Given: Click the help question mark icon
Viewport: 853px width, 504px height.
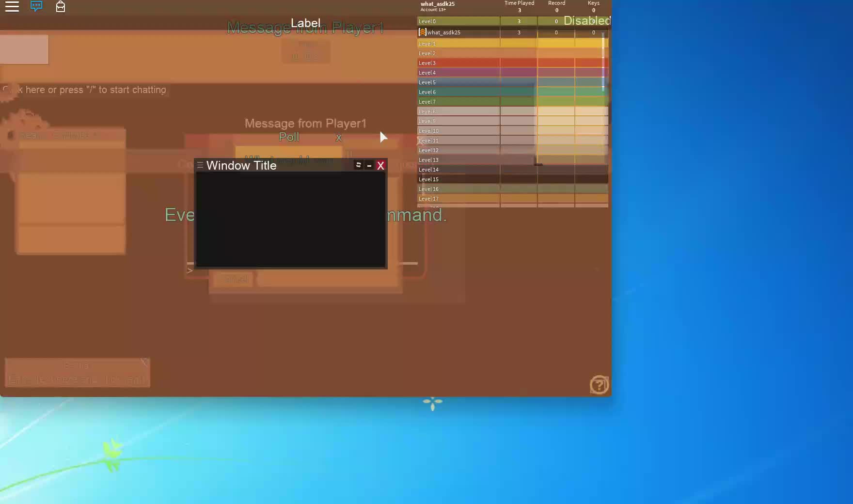Looking at the screenshot, I should coord(599,385).
